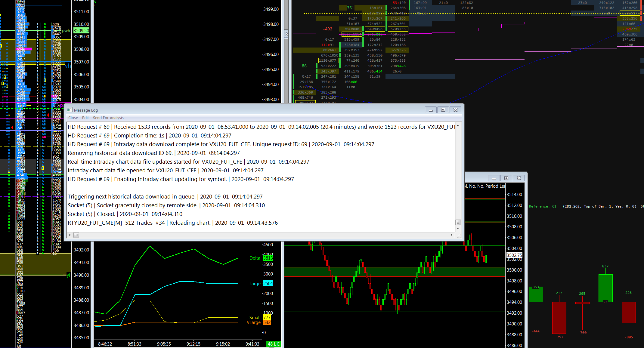644x348 pixels.
Task: Click the vertical scrollbar thumb in the log
Action: point(458,223)
